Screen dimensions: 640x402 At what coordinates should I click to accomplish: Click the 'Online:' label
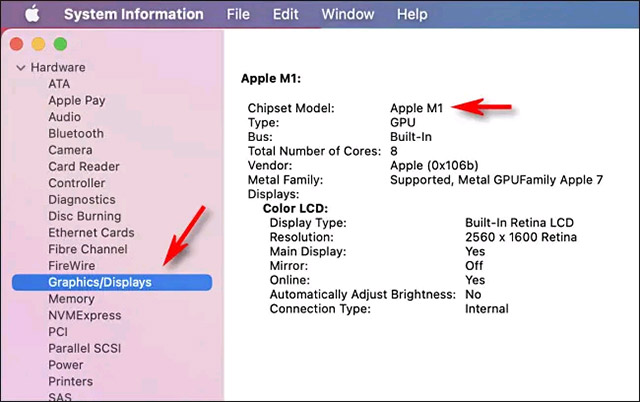coord(289,280)
